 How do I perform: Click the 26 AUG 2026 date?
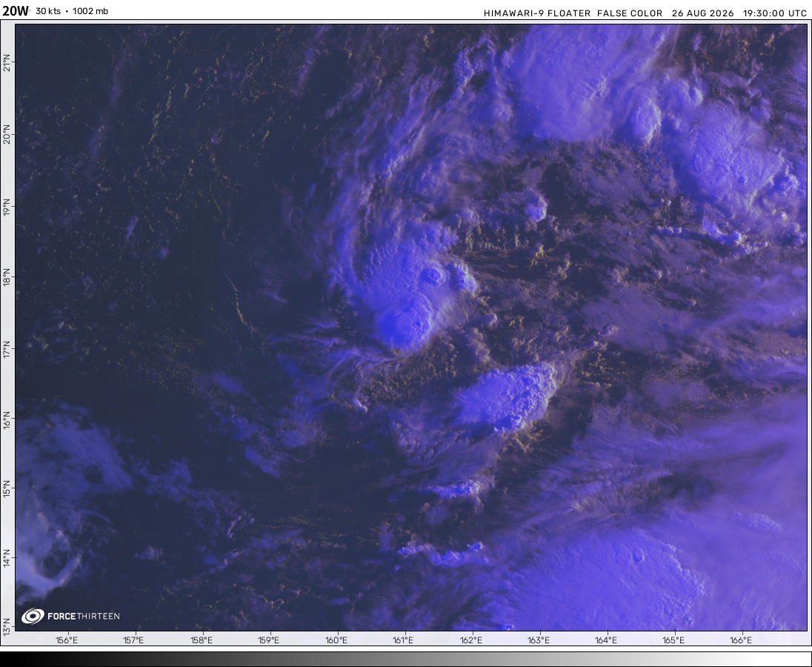703,13
